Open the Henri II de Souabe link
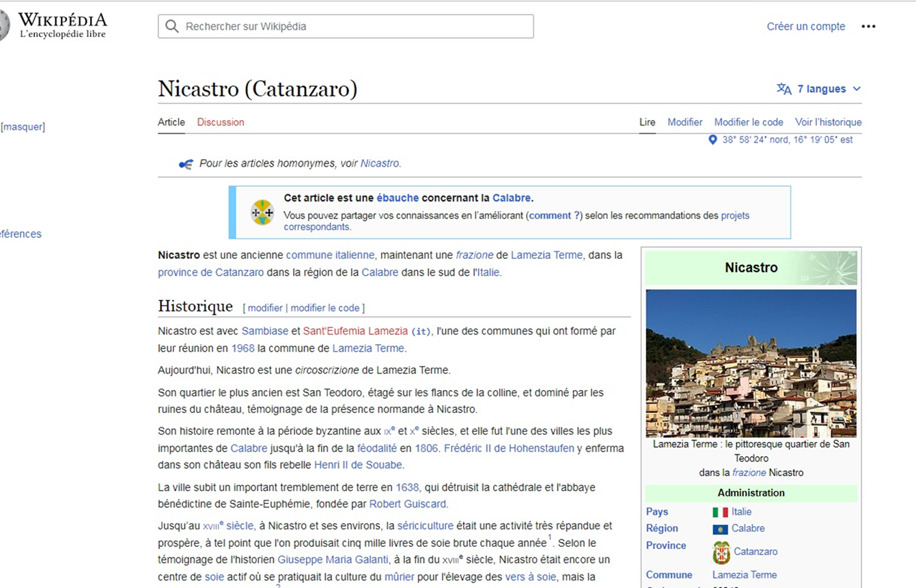The image size is (916, 588). pos(358,465)
